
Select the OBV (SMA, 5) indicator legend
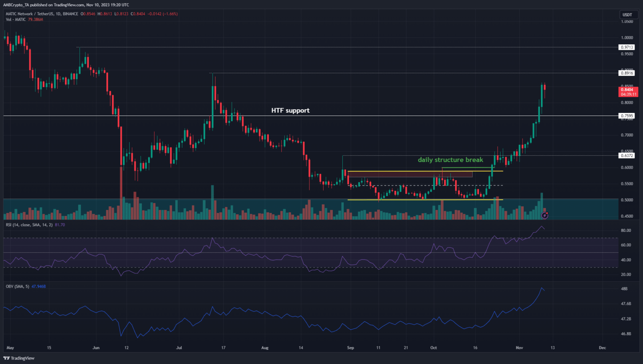coord(18,287)
